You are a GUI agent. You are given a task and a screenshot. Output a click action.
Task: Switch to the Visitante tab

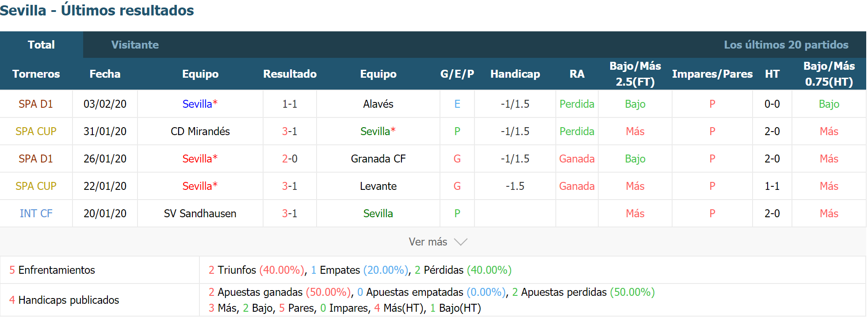point(135,45)
